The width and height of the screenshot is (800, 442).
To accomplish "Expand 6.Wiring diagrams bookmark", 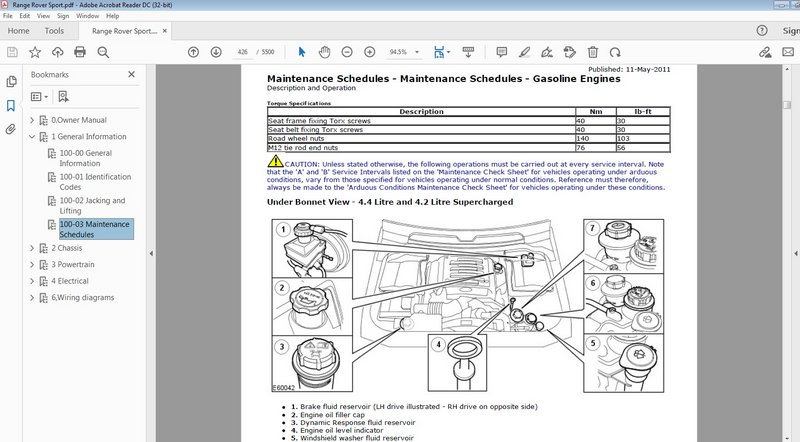I will click(x=32, y=298).
